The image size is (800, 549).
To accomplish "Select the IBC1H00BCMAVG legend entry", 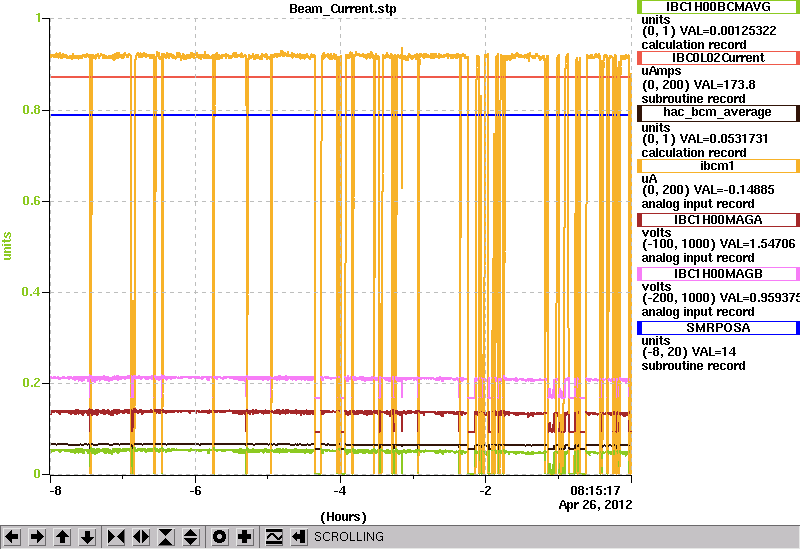I will tap(718, 7).
